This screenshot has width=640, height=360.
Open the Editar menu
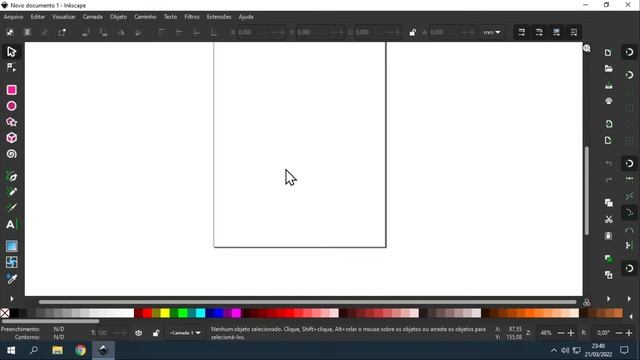[38, 17]
